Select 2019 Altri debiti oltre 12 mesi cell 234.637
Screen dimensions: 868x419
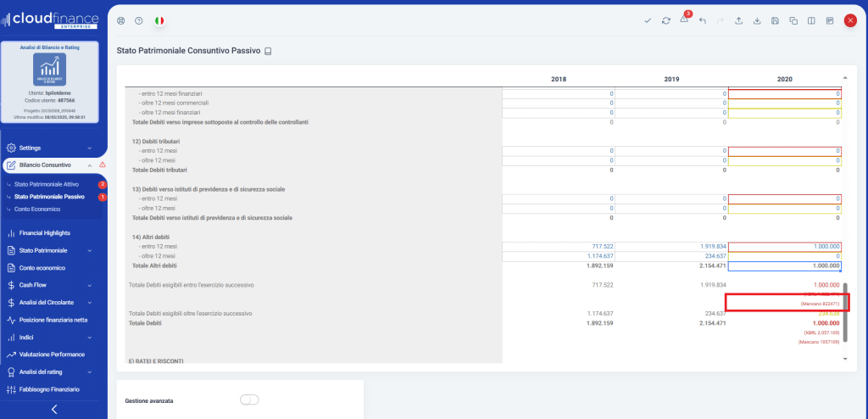coord(671,256)
